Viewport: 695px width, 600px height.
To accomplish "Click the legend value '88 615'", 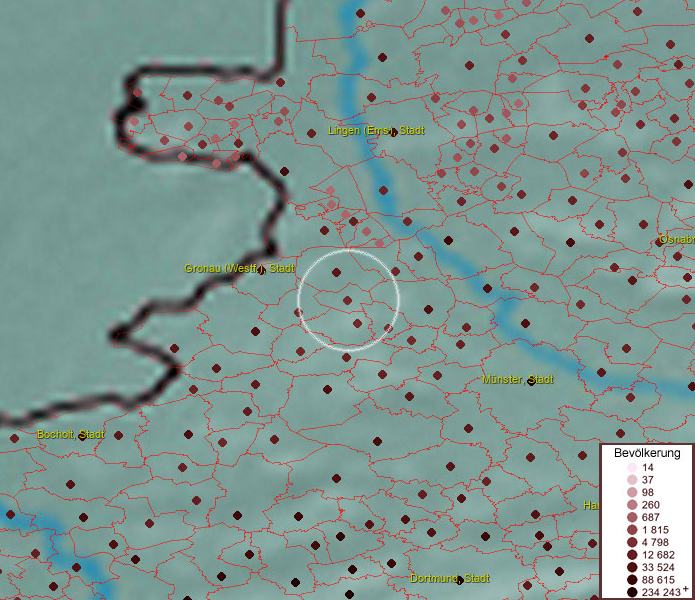I will (658, 580).
